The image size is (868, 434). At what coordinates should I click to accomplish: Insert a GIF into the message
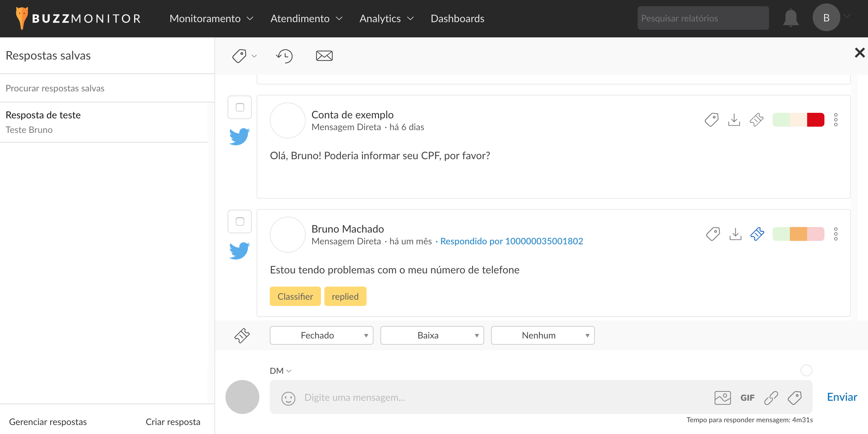747,398
